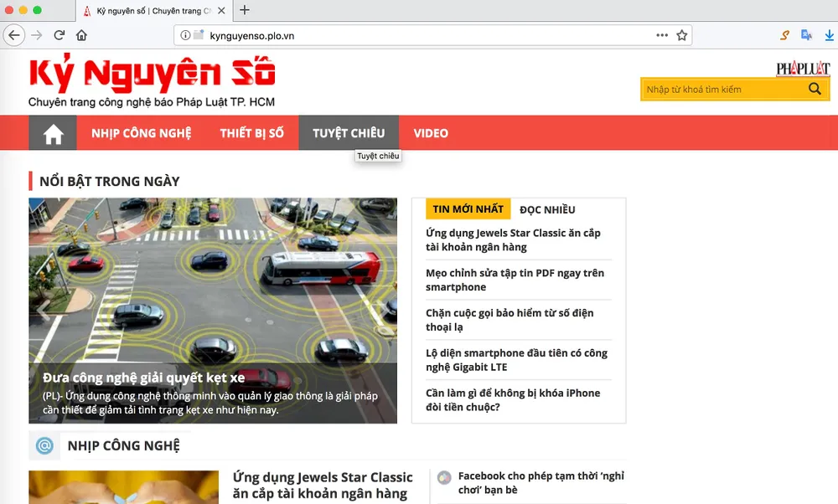The height and width of the screenshot is (504, 838).
Task: Open article about Gigabit LTE smartphone
Action: tap(516, 360)
